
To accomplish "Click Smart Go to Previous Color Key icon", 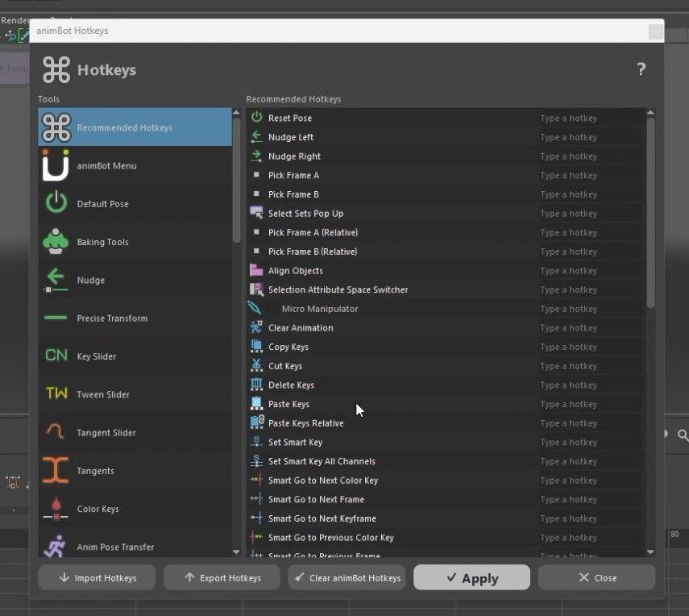I will pos(256,536).
